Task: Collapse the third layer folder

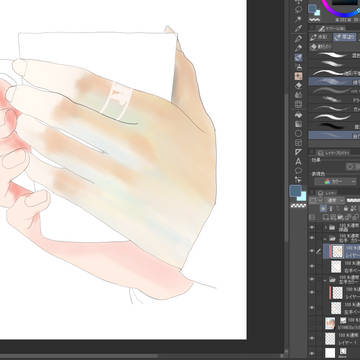Action: point(325,280)
